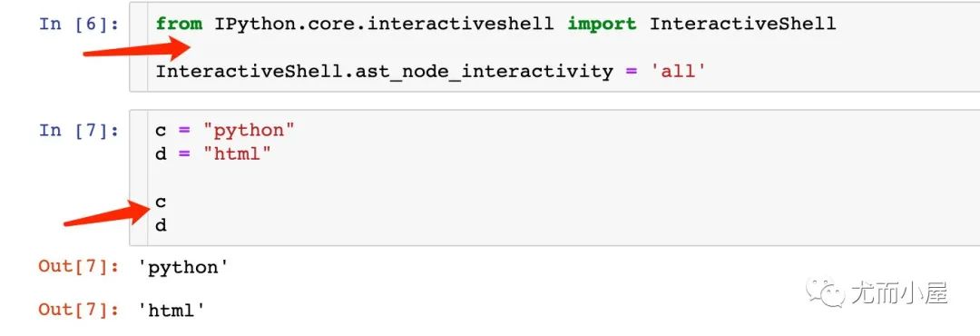Image resolution: width=980 pixels, height=336 pixels.
Task: Click the ast_node_interactivity assignment line
Action: click(x=431, y=72)
